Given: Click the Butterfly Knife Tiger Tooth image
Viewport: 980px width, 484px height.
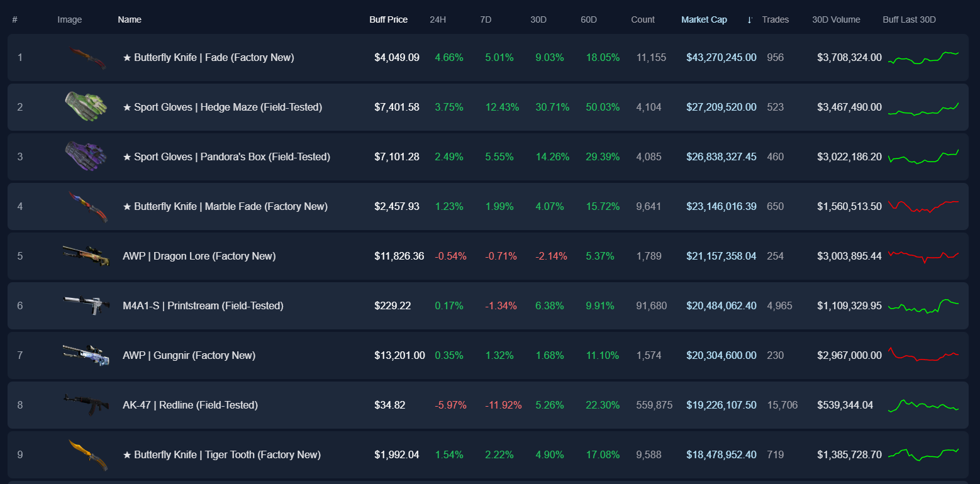Looking at the screenshot, I should pyautogui.click(x=87, y=455).
